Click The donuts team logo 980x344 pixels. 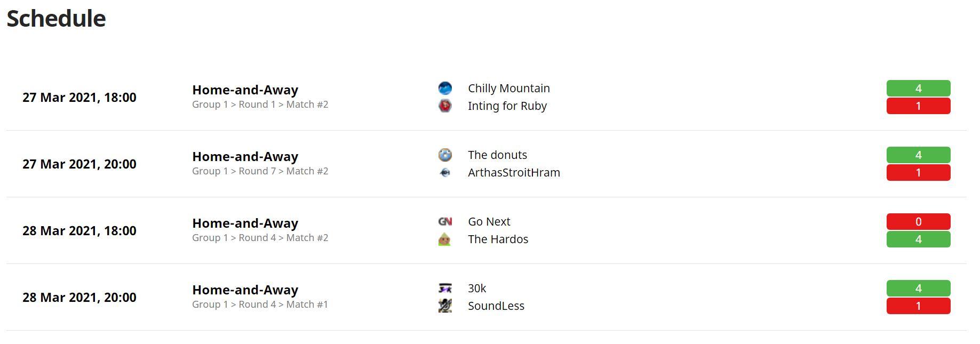point(445,155)
